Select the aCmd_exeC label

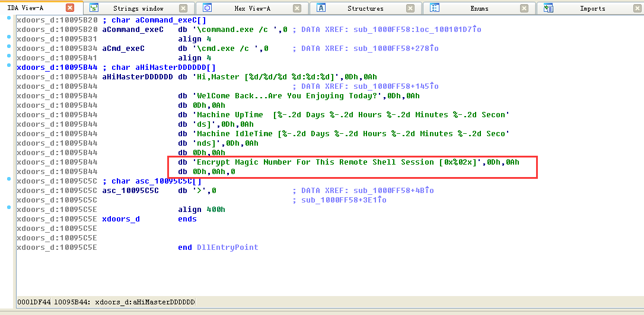click(123, 49)
